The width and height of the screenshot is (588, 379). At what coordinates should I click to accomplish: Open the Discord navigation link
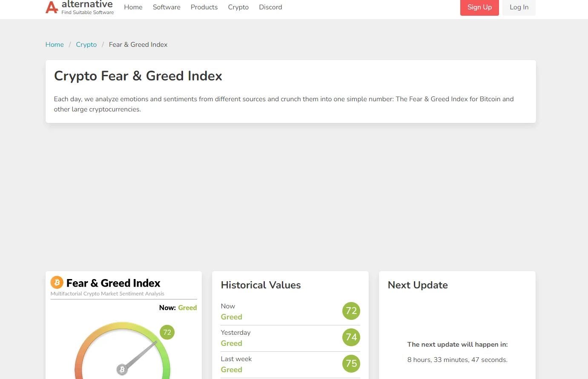tap(270, 7)
